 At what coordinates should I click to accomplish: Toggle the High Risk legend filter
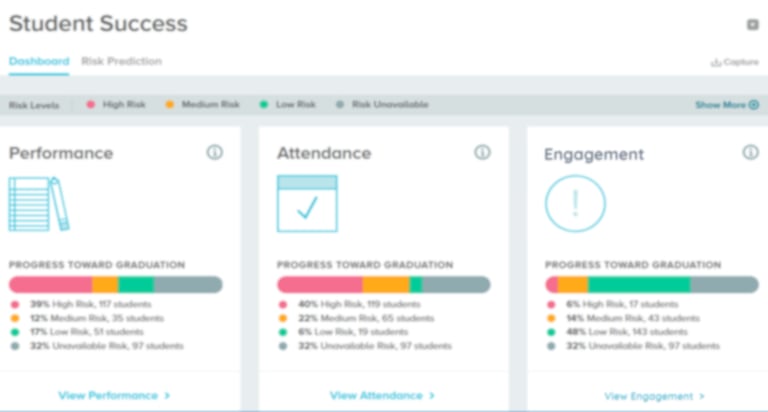[x=116, y=104]
